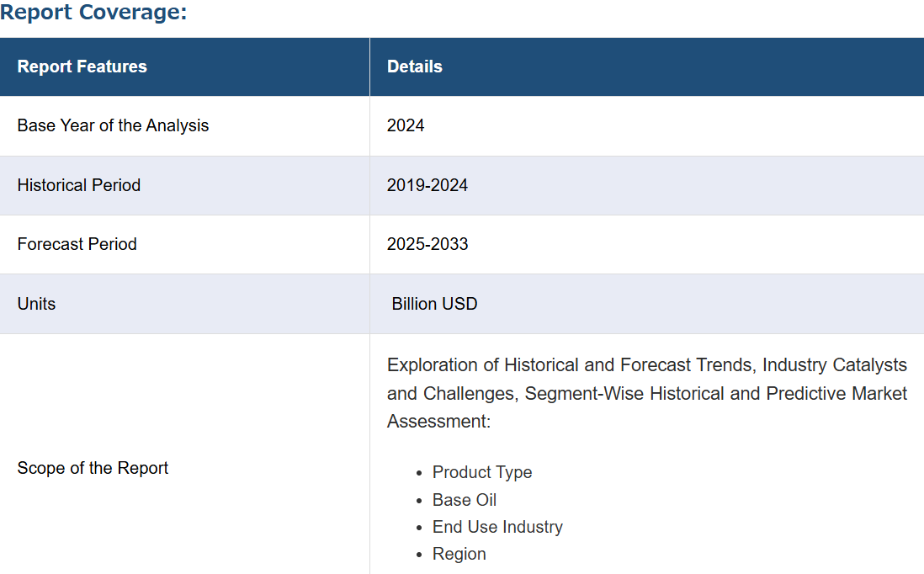Click the '2024' base year value
The width and height of the screenshot is (924, 574).
coord(406,125)
